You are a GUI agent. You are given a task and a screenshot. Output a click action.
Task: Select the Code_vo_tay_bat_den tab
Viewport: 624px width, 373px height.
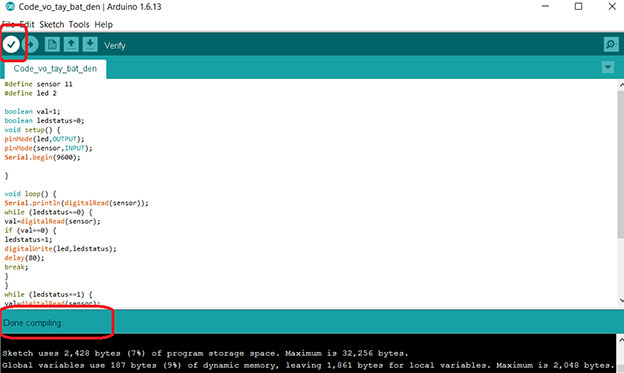point(55,69)
